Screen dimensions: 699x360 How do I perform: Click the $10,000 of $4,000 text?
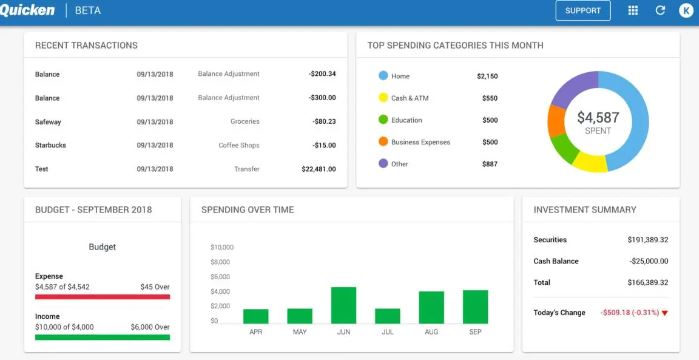(x=64, y=327)
